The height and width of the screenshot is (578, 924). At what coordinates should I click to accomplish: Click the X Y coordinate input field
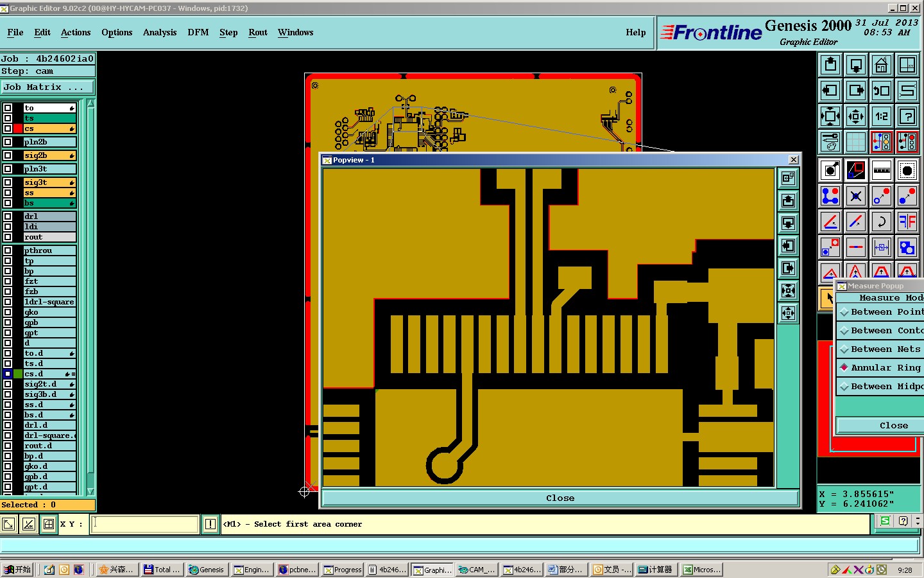[145, 524]
